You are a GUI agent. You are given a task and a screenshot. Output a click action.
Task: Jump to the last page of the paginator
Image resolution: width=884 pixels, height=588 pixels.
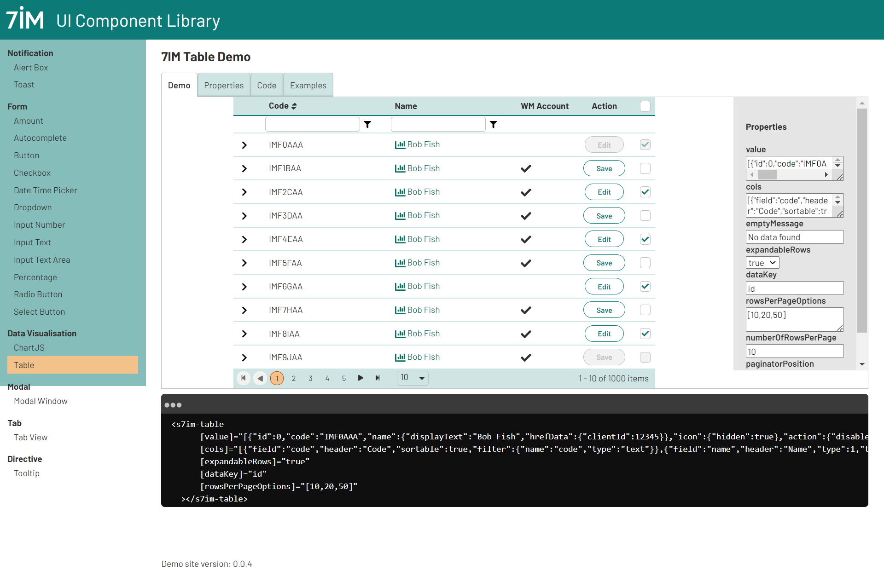pos(378,378)
